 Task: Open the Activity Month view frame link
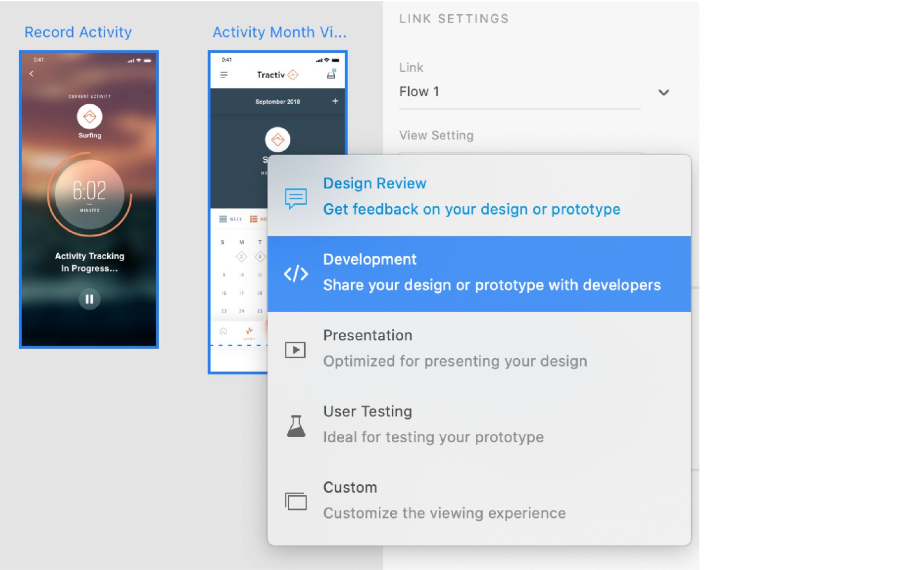(x=279, y=32)
